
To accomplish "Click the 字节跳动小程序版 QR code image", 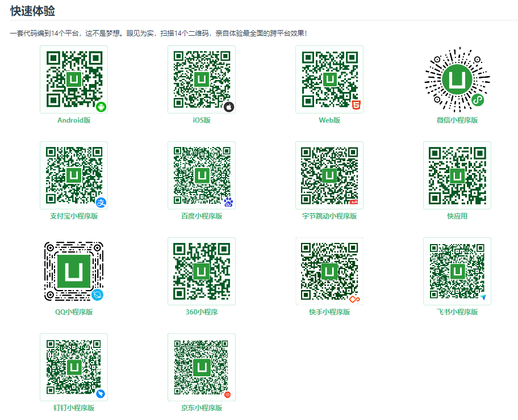I will (x=329, y=175).
